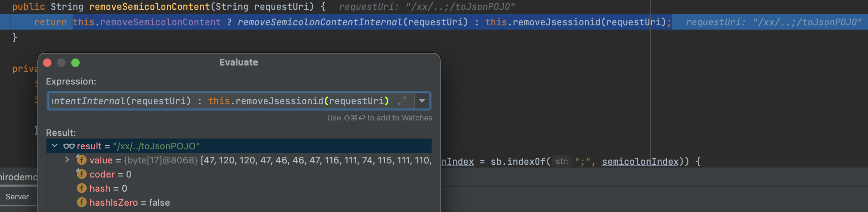The width and height of the screenshot is (868, 212).
Task: Click the sb.indexOf call in editor
Action: pos(518,162)
